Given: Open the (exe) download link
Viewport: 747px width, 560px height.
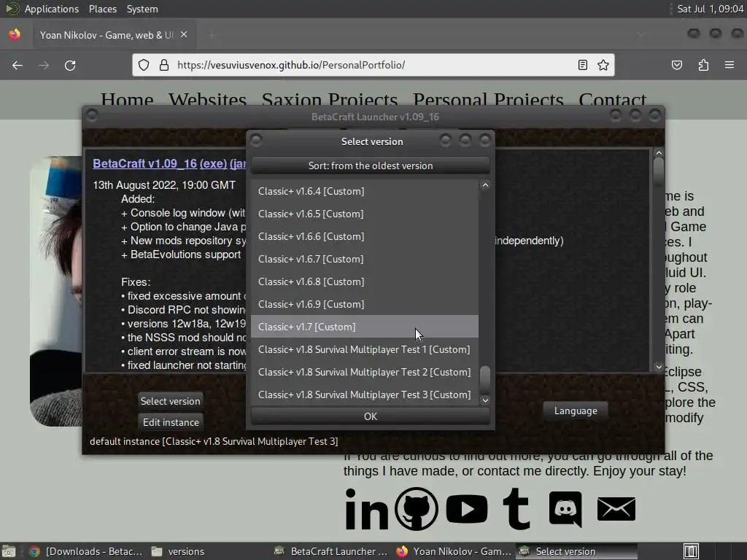Looking at the screenshot, I should pyautogui.click(x=214, y=163).
